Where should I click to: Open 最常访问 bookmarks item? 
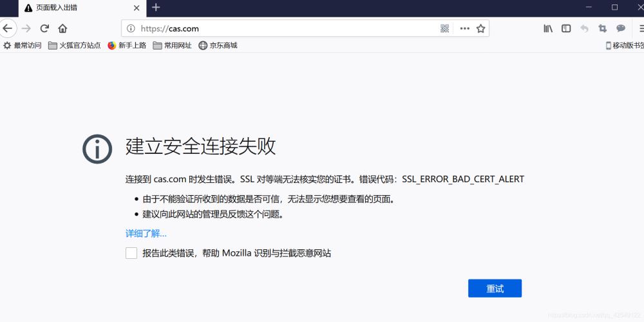(23, 45)
